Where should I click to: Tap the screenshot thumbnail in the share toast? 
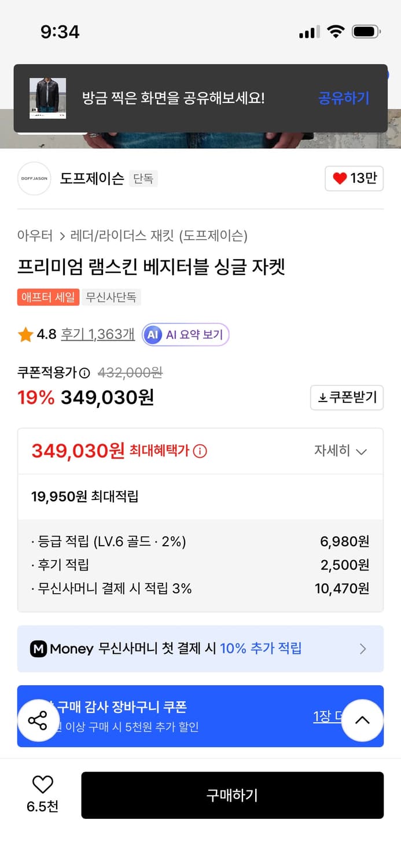tap(47, 98)
